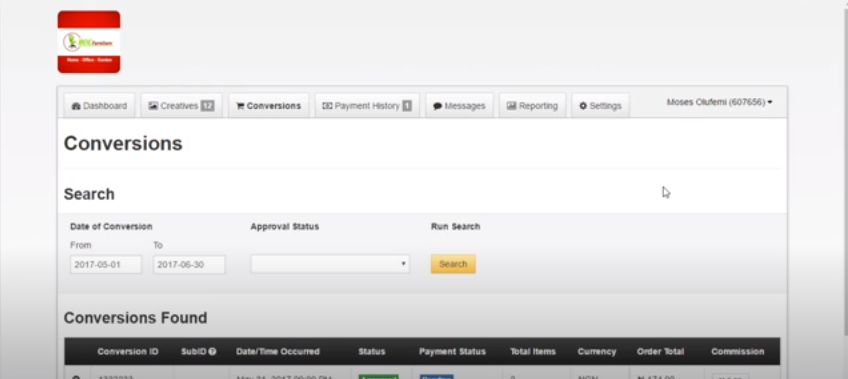Viewport: 848px width, 379px height.
Task: Expand the Moses Olufemi account menu
Action: coord(719,102)
